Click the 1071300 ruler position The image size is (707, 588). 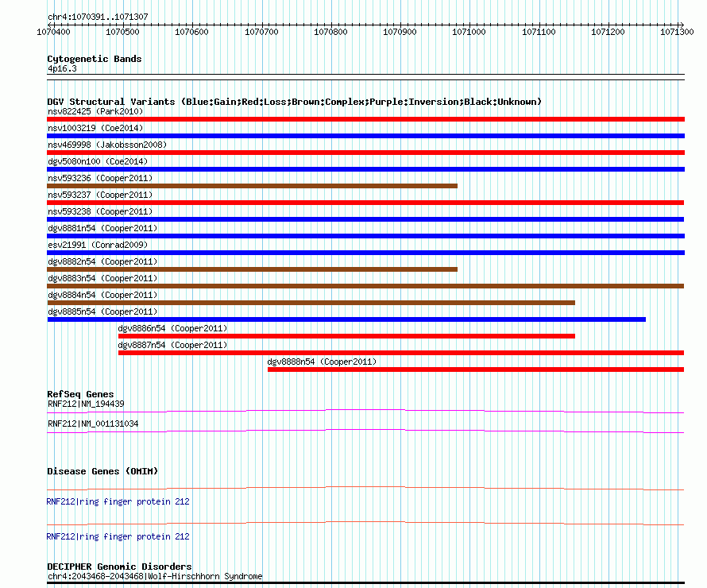point(677,32)
